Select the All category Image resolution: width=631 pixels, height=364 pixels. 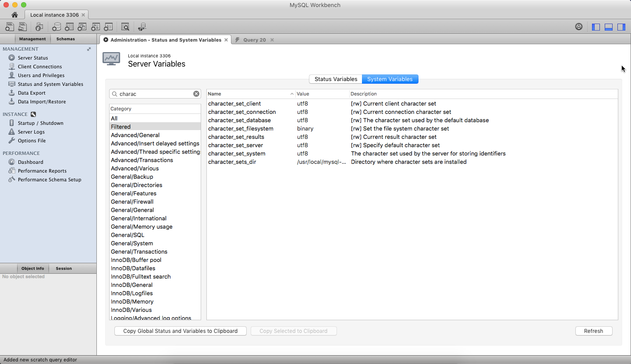pos(155,118)
